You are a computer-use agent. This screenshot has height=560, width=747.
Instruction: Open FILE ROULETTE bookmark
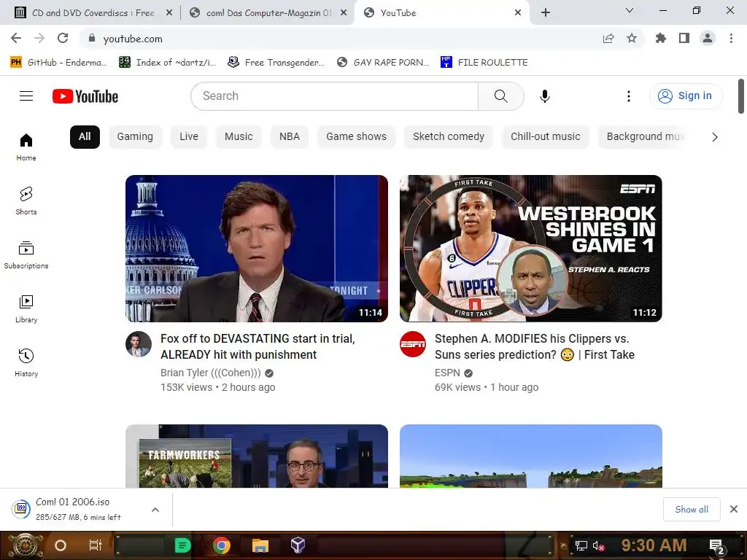click(484, 63)
